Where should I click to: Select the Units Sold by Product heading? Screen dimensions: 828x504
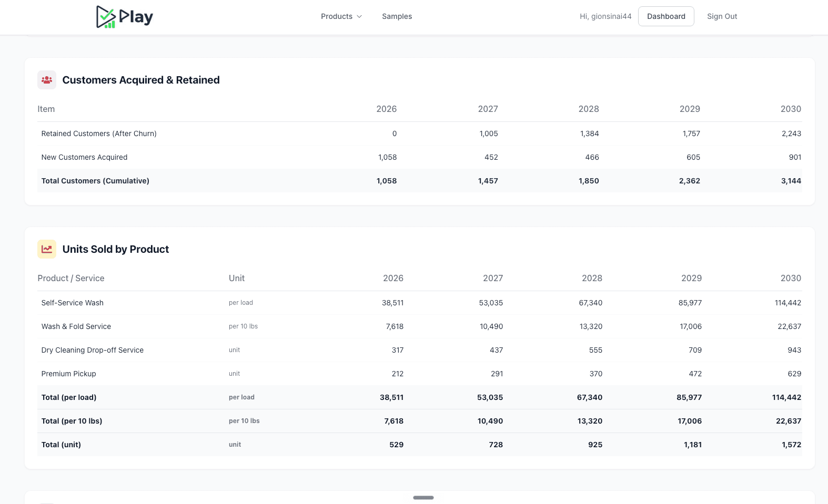(x=116, y=249)
